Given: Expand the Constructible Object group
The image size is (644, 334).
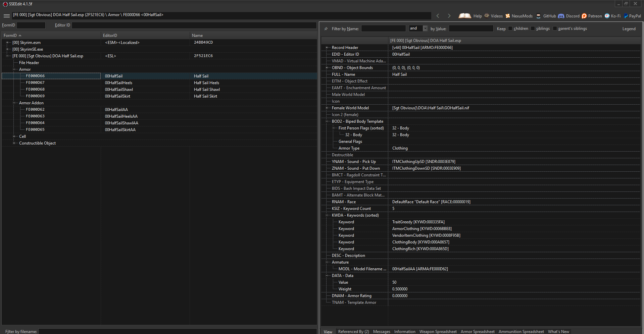Looking at the screenshot, I should [14, 143].
